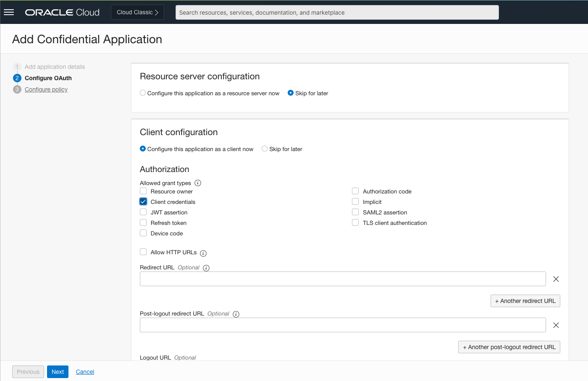Enable the Authorization code grant type
Image resolution: width=588 pixels, height=381 pixels.
[x=355, y=191]
